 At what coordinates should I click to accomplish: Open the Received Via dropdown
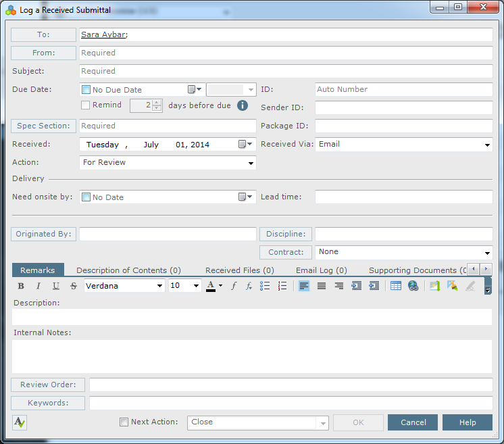(487, 145)
